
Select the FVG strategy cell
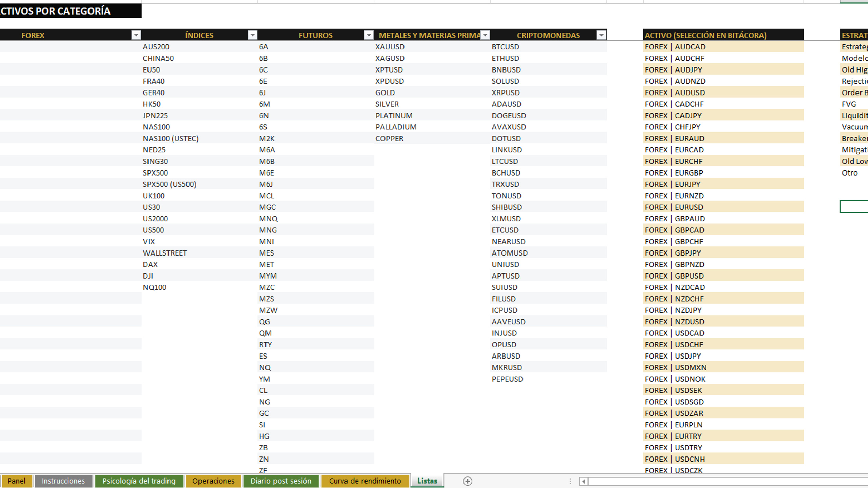tap(854, 104)
